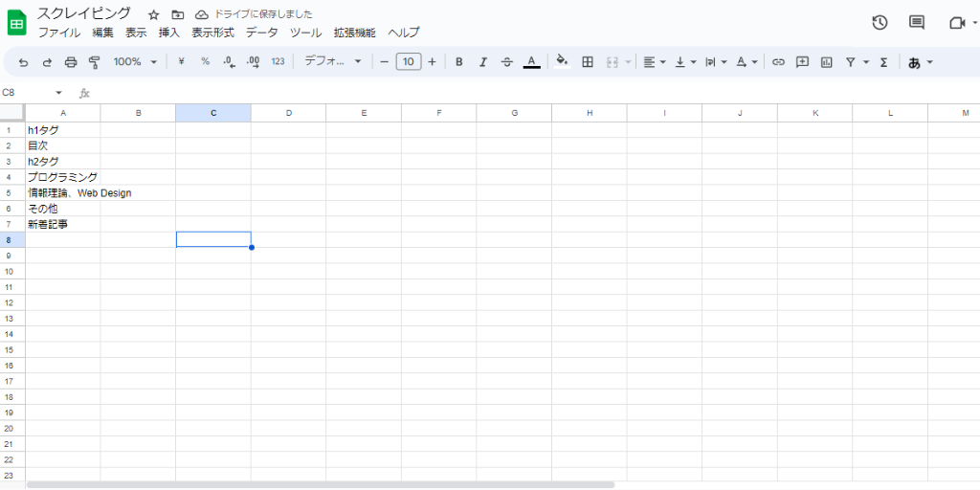Open the fill color picker
980x490 pixels.
562,62
